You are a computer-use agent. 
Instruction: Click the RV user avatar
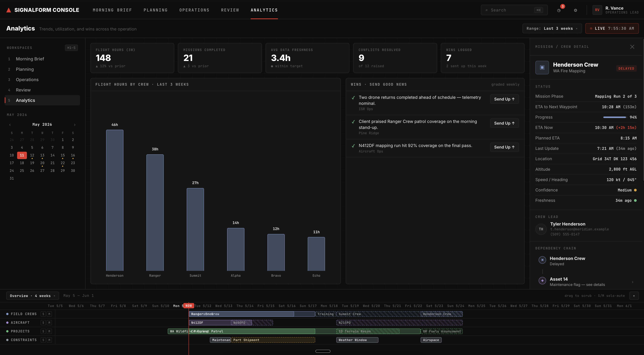point(597,10)
